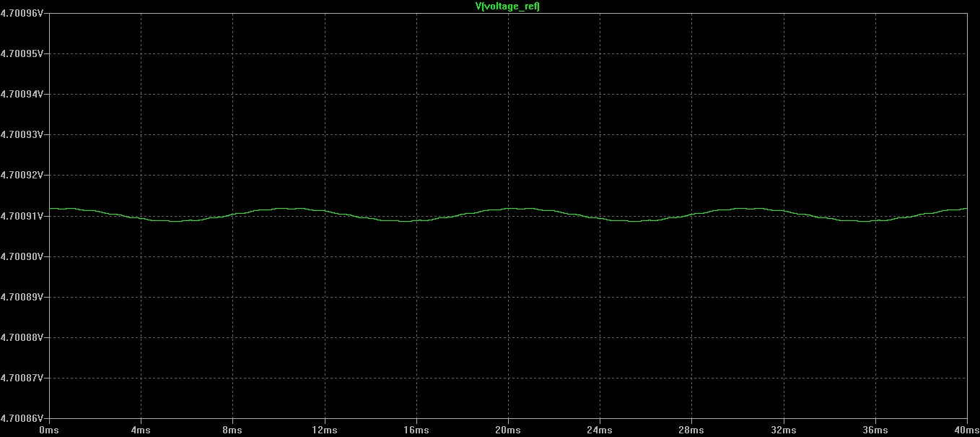Click the 4.70094V vertical axis label

point(22,94)
